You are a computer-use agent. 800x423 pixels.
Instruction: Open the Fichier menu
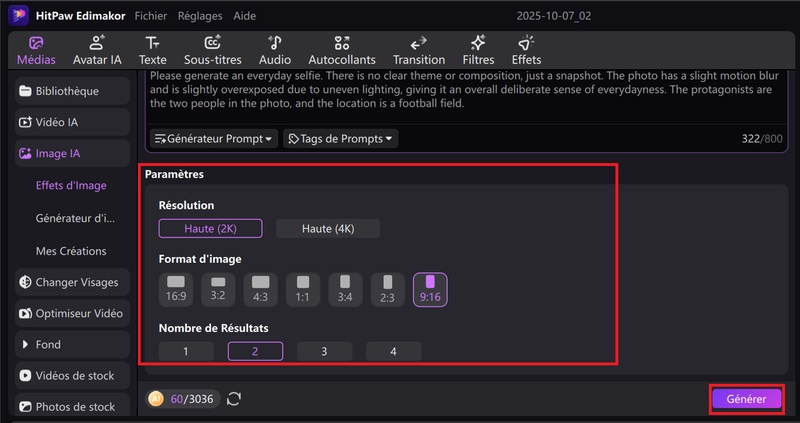pyautogui.click(x=151, y=16)
